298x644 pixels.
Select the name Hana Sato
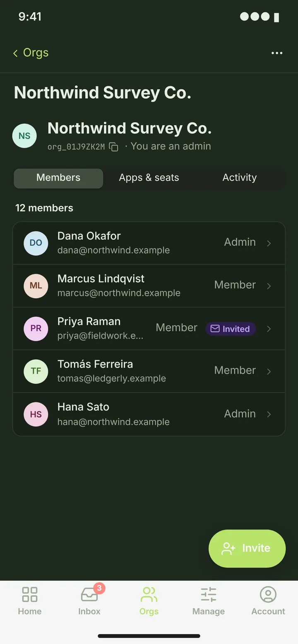(x=83, y=407)
